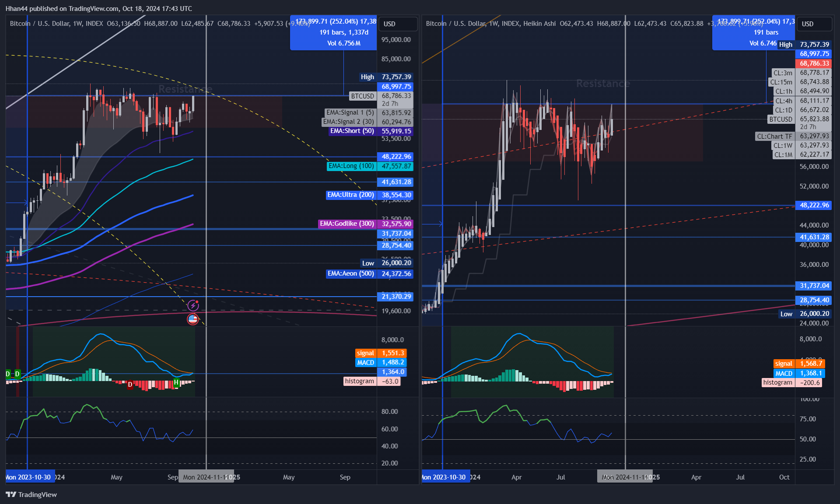Select the EMA:Aeon (500) label

(x=369, y=273)
